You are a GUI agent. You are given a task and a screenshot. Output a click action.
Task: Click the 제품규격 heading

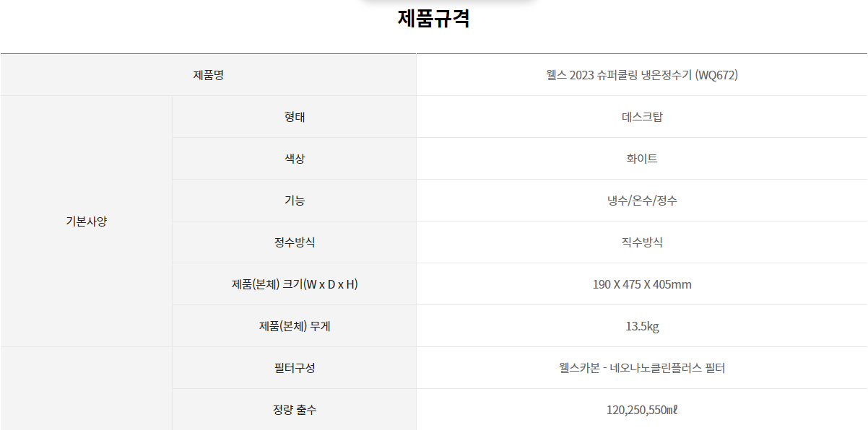coord(433,19)
